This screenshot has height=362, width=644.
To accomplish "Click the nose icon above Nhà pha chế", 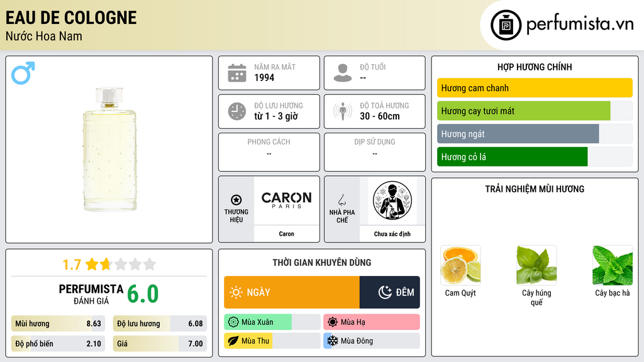I will 341,200.
